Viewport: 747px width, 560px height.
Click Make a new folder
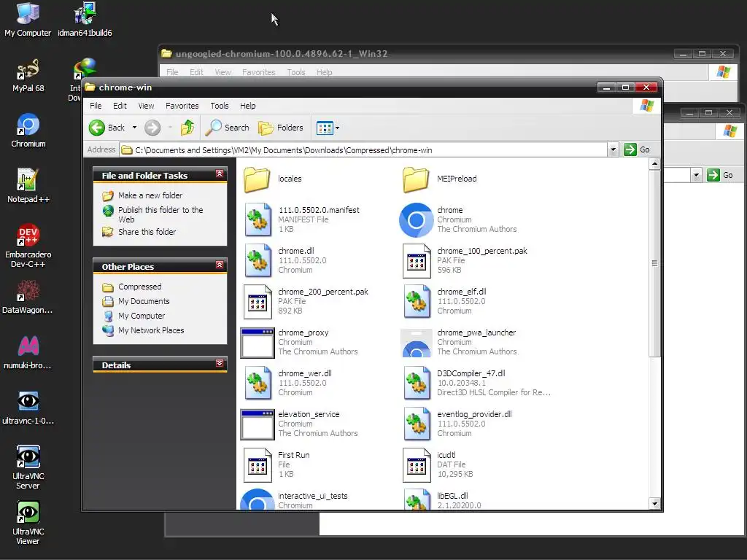click(x=150, y=195)
